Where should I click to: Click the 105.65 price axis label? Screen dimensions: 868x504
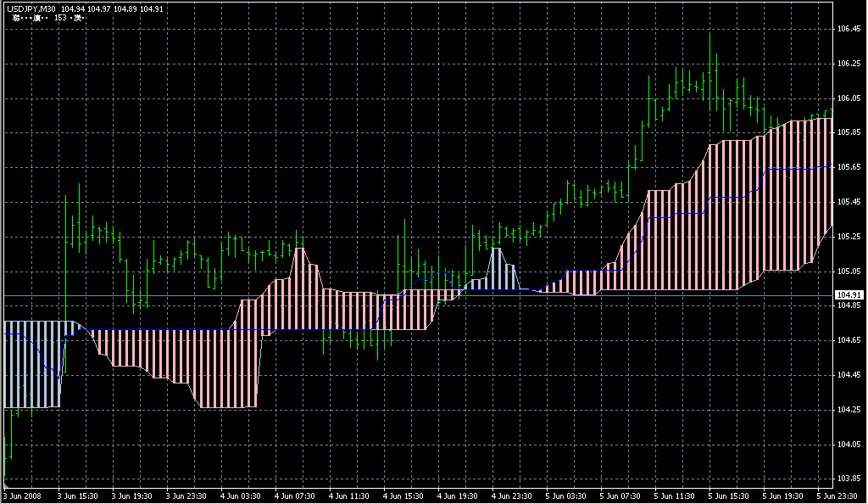click(849, 167)
